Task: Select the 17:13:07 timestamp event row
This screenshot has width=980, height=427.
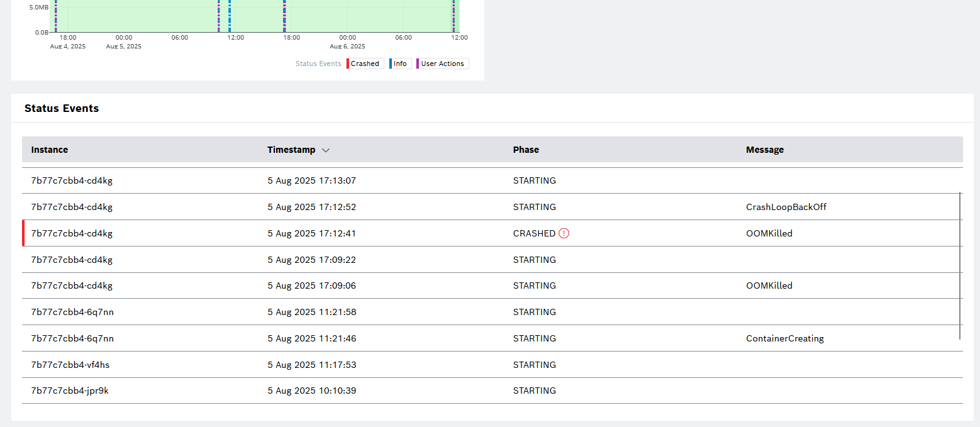Action: point(311,180)
